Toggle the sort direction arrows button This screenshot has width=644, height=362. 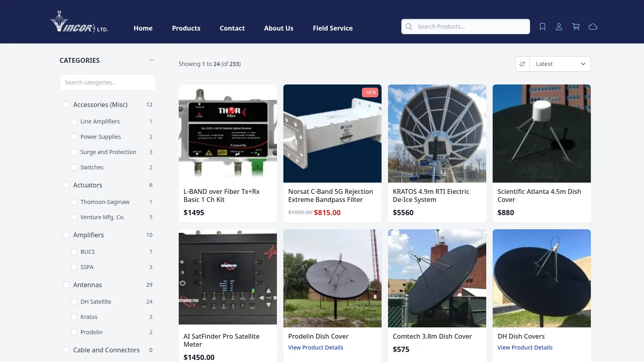click(x=522, y=64)
